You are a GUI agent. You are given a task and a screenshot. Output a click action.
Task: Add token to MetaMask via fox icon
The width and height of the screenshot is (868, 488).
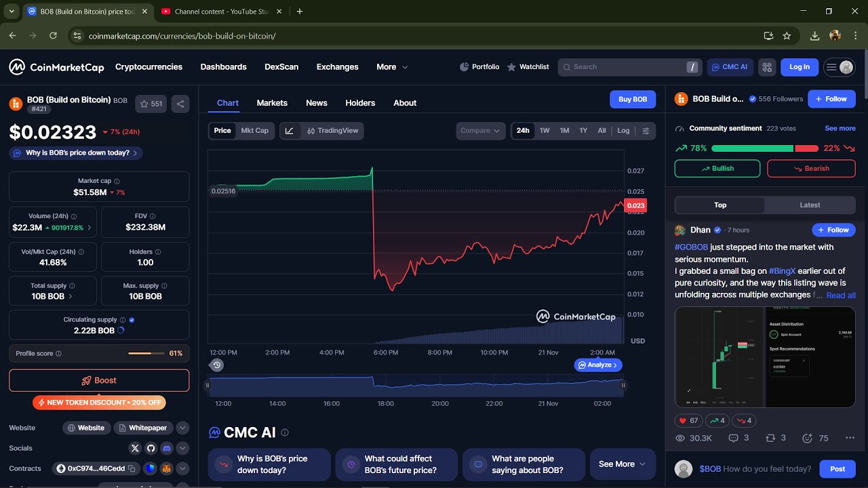[166, 468]
